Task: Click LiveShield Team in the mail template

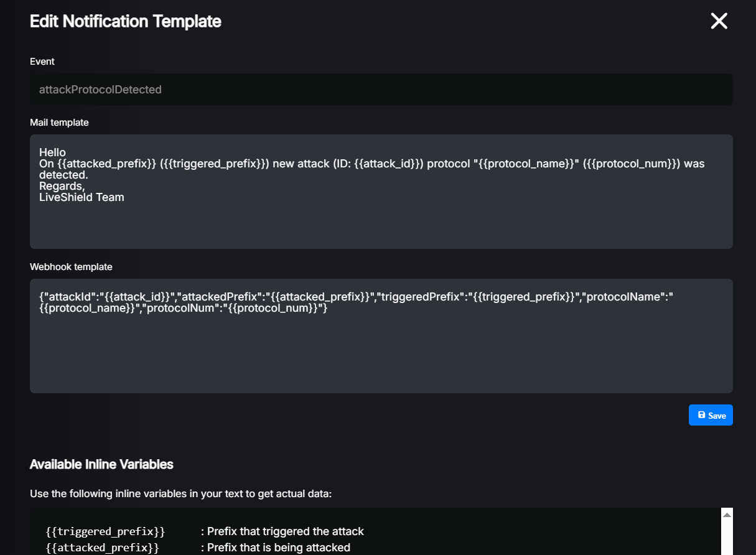Action: point(82,197)
